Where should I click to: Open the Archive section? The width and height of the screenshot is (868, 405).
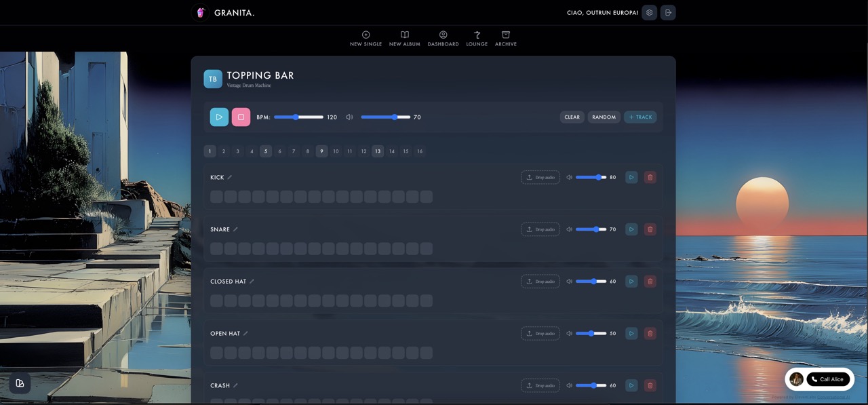click(505, 39)
